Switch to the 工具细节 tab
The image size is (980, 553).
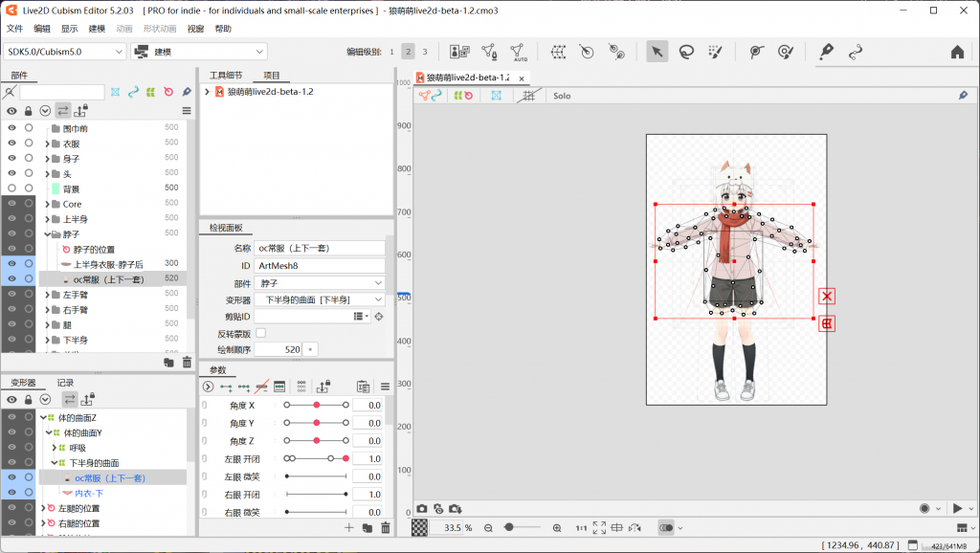226,75
